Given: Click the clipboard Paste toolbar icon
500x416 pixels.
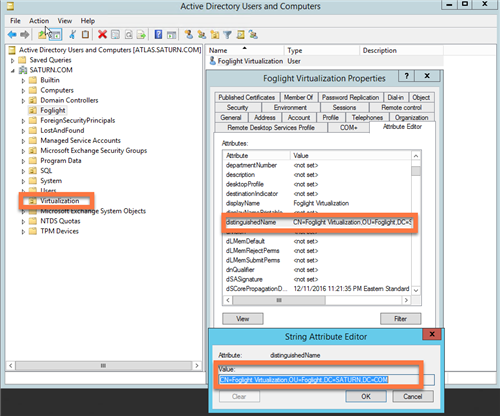Looking at the screenshot, I should coord(85,34).
